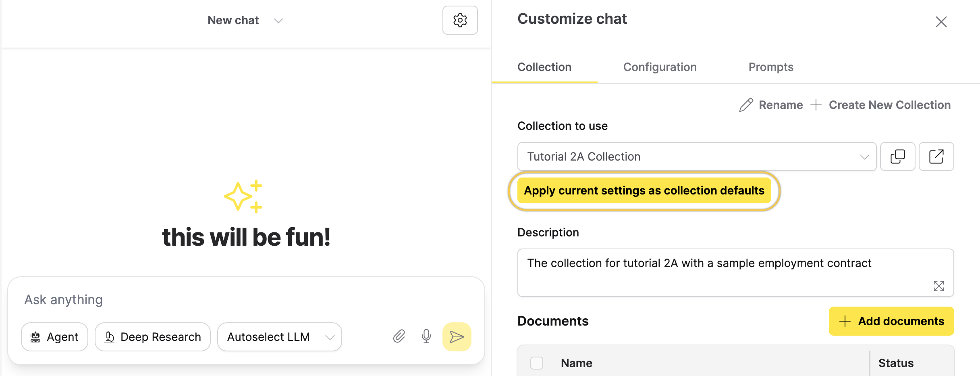The width and height of the screenshot is (980, 376).
Task: Toggle the Agent mode button
Action: [54, 337]
